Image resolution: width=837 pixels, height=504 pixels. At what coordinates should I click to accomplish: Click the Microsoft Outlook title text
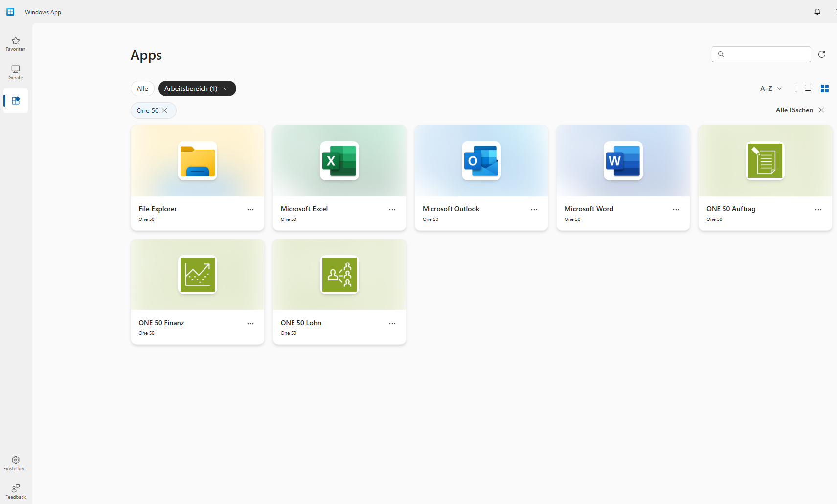(x=451, y=209)
